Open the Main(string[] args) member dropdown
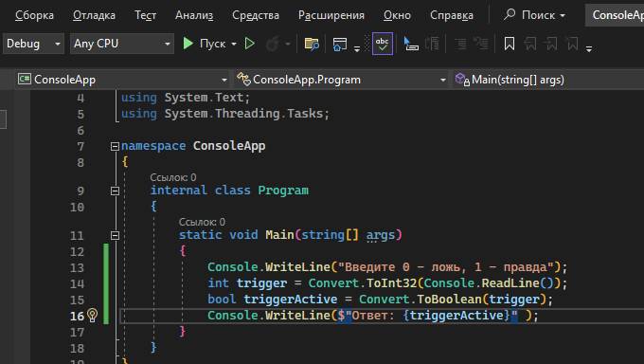644x364 pixels. click(x=548, y=80)
